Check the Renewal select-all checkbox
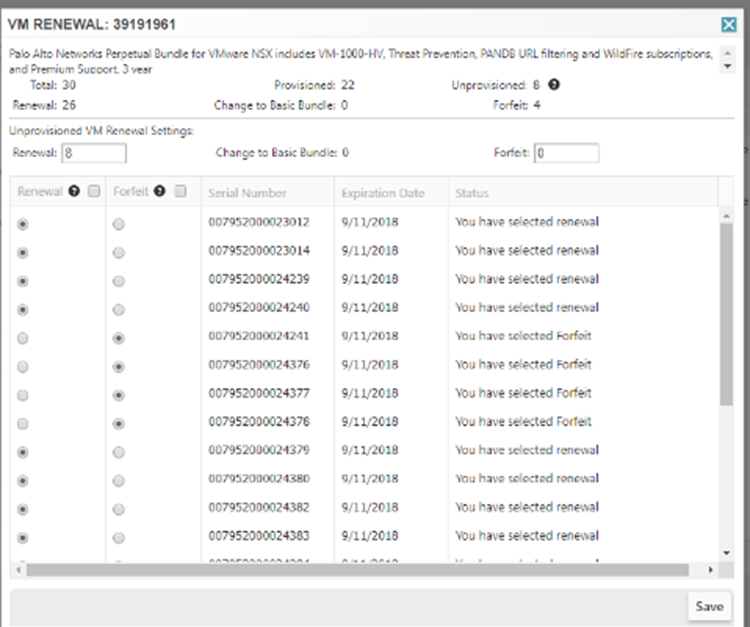Image resolution: width=750 pixels, height=627 pixels. click(x=93, y=192)
